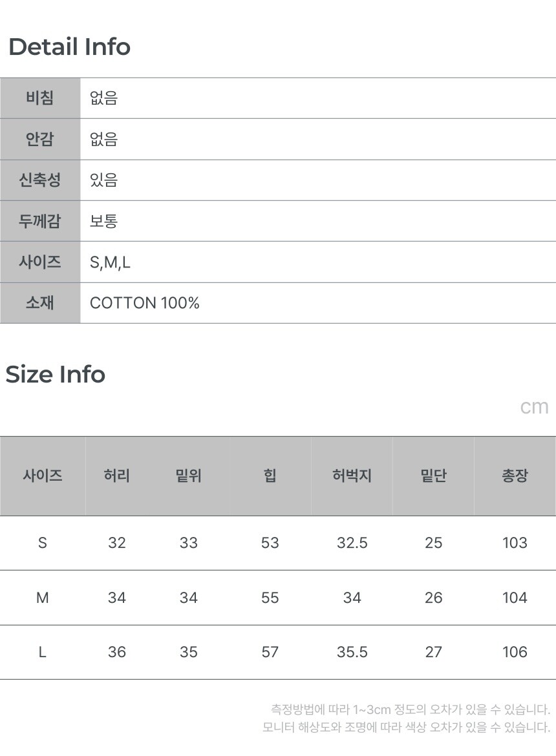
Task: Click the 1~3cm measurement error note
Action: tap(410, 709)
